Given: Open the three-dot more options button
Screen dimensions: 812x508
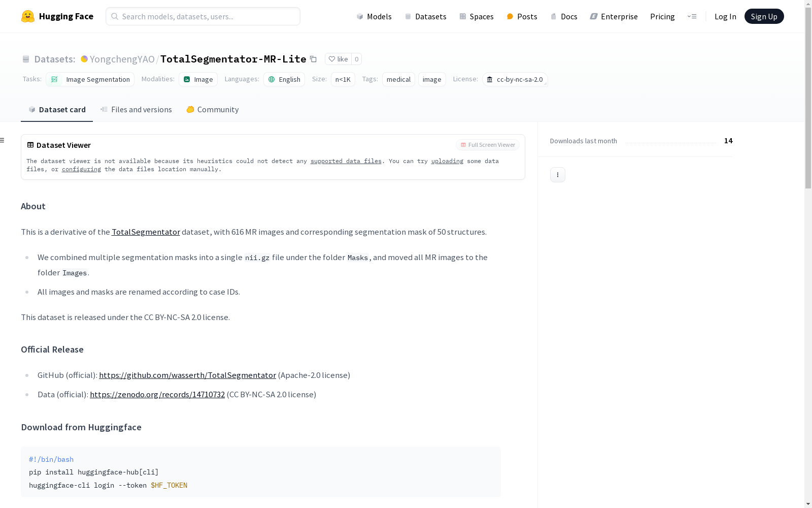Looking at the screenshot, I should click(558, 175).
